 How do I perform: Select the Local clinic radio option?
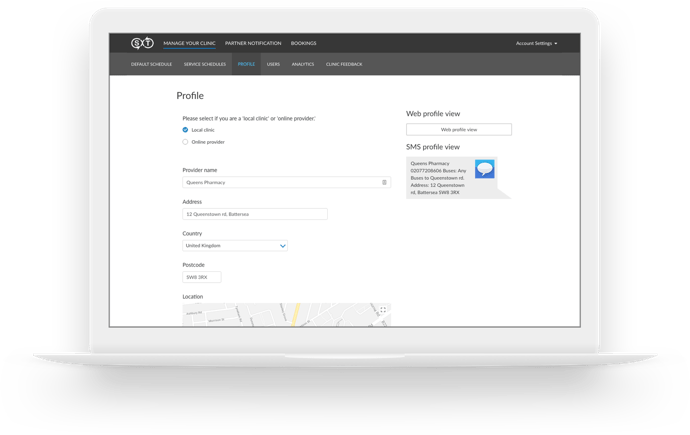click(x=185, y=130)
